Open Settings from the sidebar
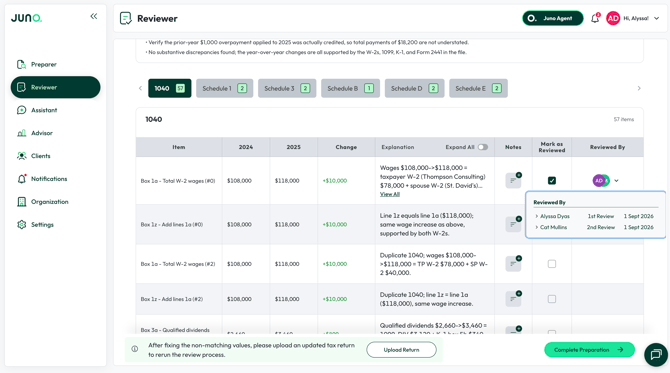Screen dimensions: 670x373 [42, 224]
